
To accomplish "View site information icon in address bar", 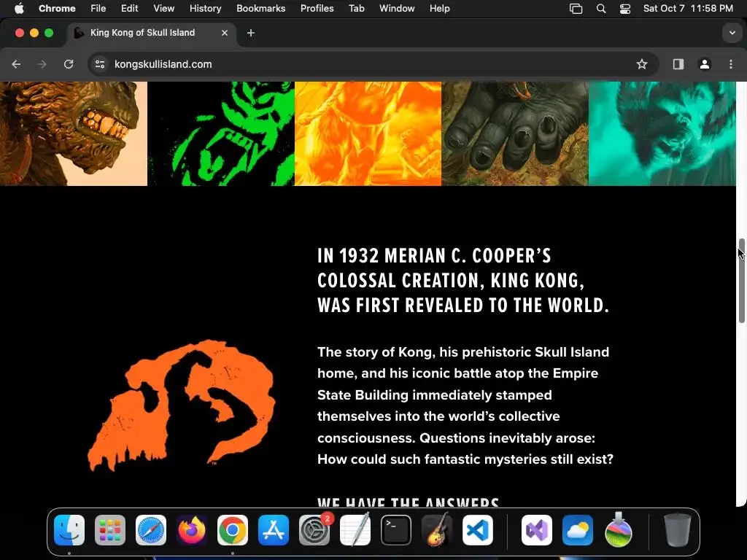I will [99, 64].
